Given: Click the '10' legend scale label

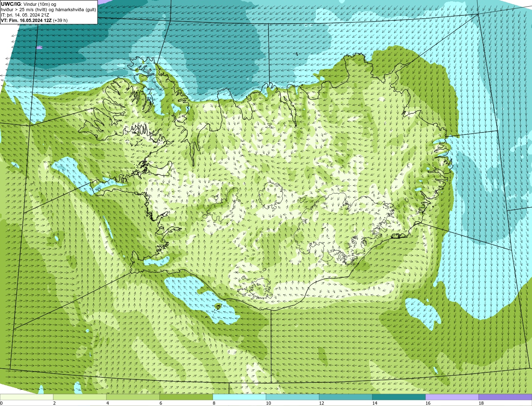Looking at the screenshot, I should [x=268, y=403].
